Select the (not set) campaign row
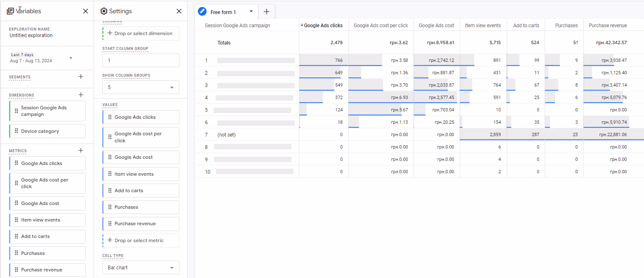The width and height of the screenshot is (644, 278). (226, 135)
